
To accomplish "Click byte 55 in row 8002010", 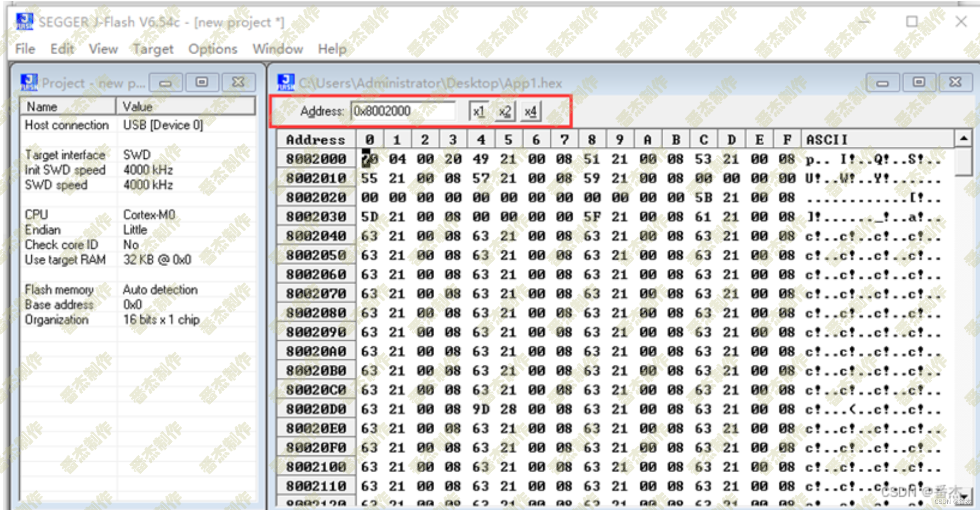I will tap(369, 178).
